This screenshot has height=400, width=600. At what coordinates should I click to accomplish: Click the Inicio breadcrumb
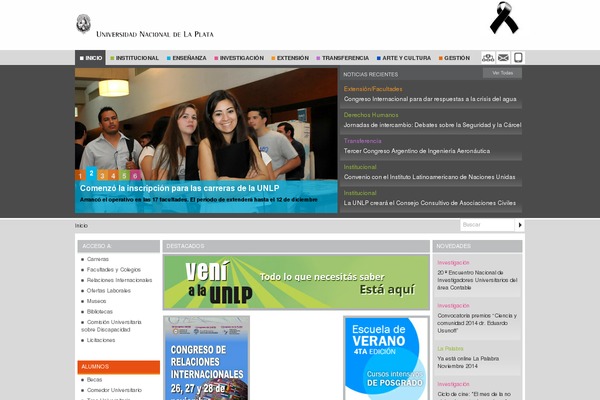(x=81, y=225)
